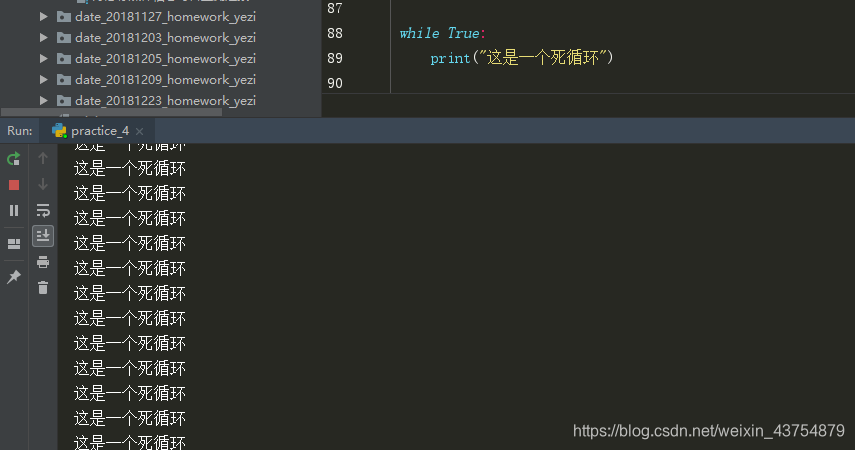Clear console with the trash icon

(43, 287)
